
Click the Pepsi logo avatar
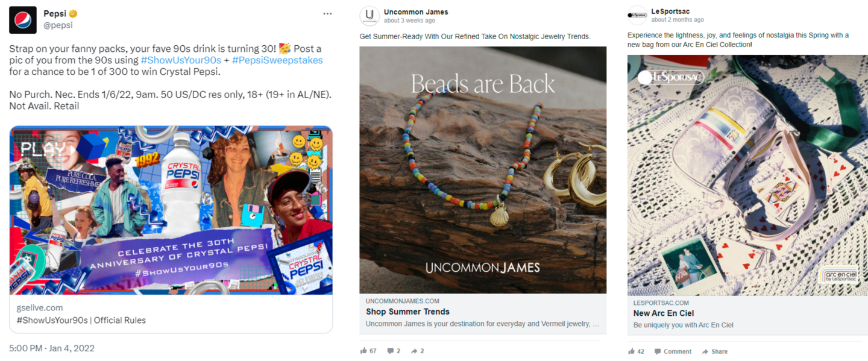[x=23, y=20]
